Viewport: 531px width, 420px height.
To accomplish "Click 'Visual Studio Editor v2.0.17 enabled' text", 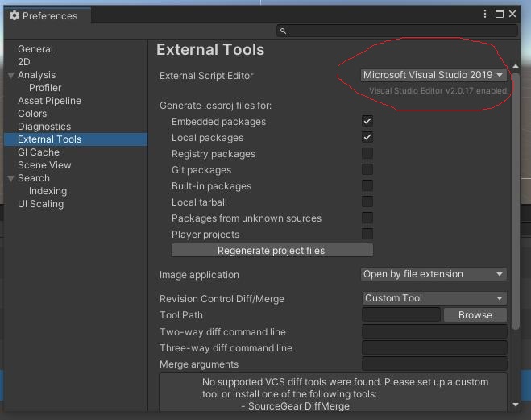I will point(438,91).
